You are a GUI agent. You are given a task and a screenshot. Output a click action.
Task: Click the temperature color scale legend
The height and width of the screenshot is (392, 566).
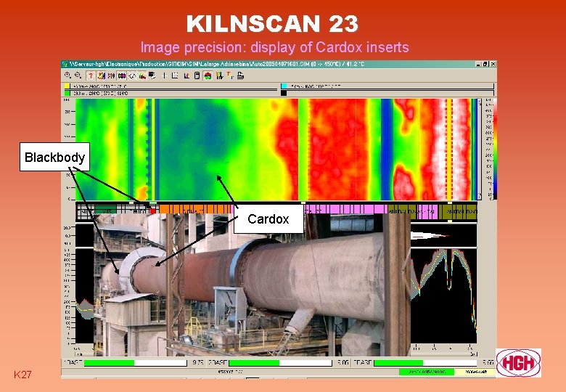point(495,149)
